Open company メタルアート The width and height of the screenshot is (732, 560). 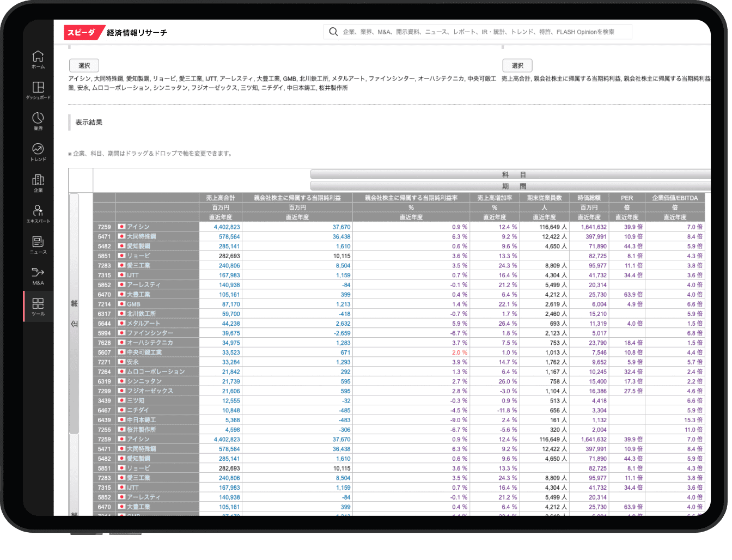click(x=143, y=324)
